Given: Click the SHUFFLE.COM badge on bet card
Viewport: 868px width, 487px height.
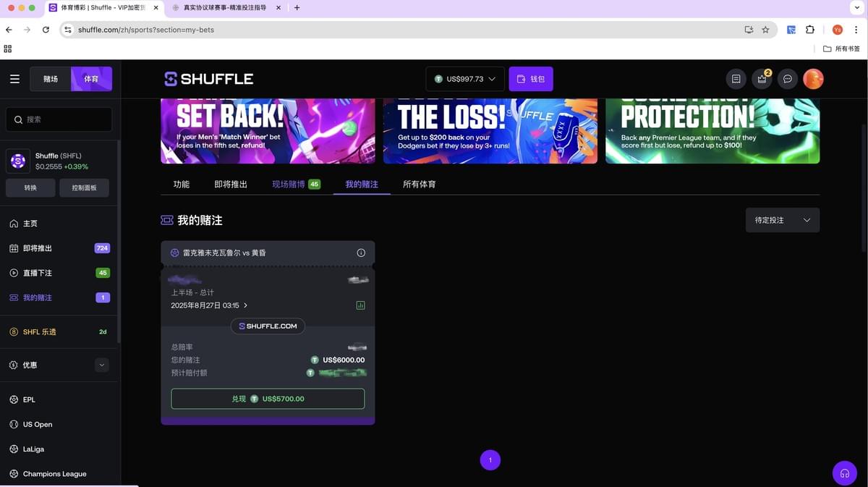Looking at the screenshot, I should (x=268, y=326).
